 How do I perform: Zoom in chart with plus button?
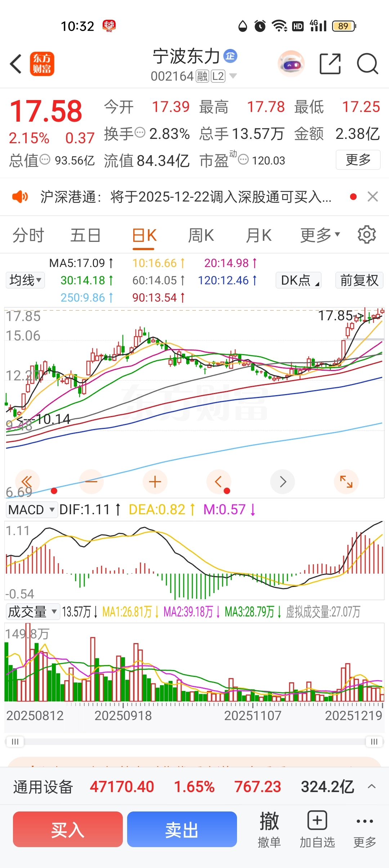tap(155, 482)
